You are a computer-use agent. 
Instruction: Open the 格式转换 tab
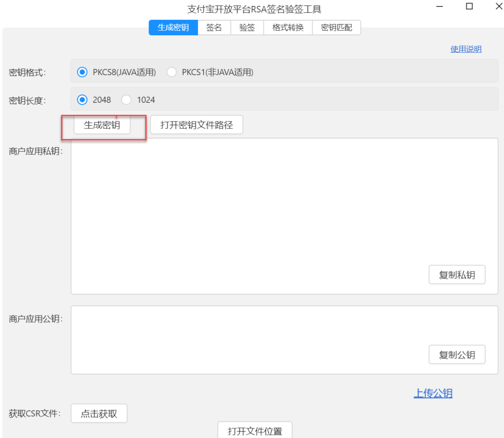(288, 28)
